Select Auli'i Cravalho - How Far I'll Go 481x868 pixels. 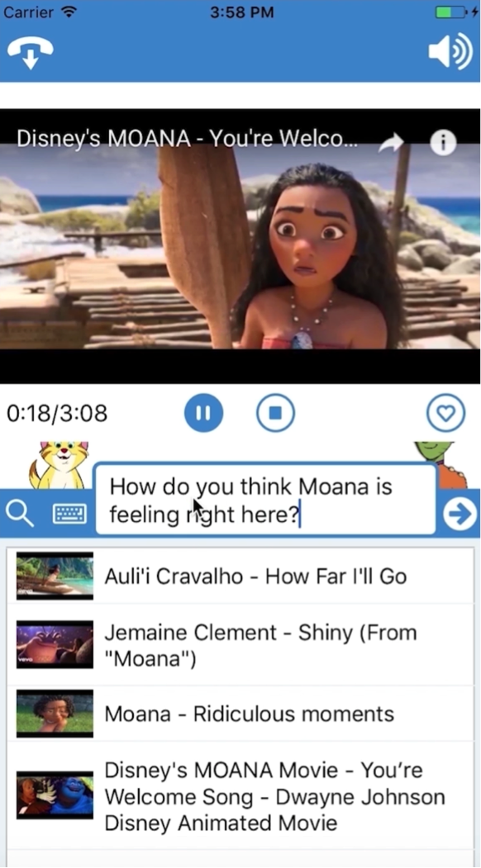(240, 576)
